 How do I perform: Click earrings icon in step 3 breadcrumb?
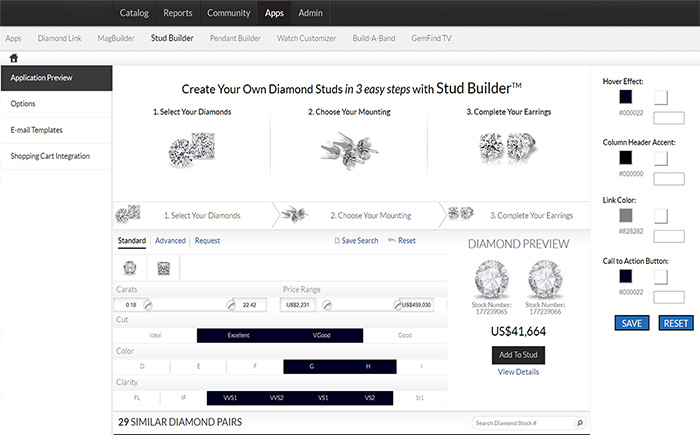pos(461,213)
